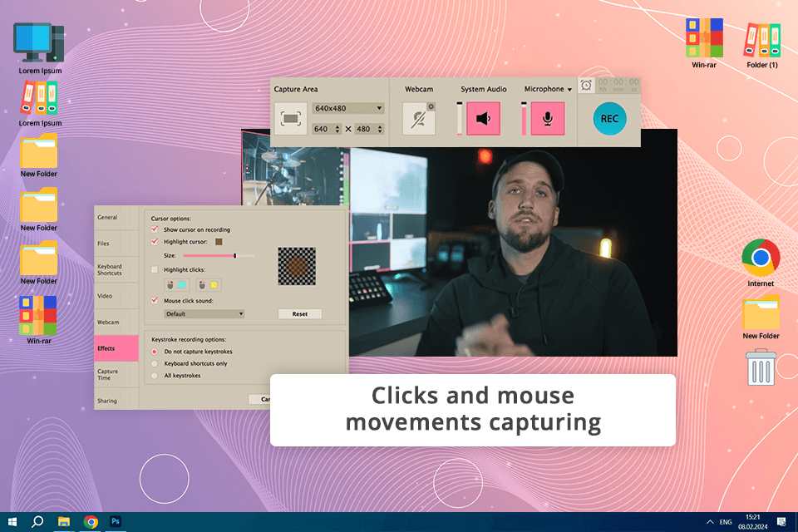Open webcam settings gear
This screenshot has width=798, height=532.
point(431,106)
